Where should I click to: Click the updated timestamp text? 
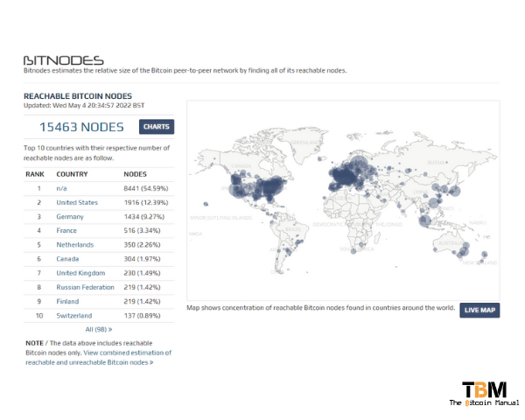click(84, 106)
